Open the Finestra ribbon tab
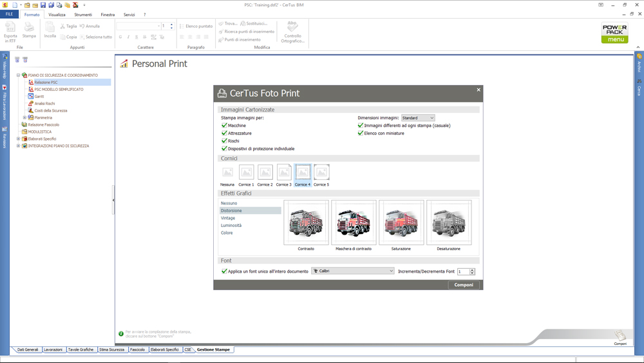644x363 pixels. (x=108, y=15)
